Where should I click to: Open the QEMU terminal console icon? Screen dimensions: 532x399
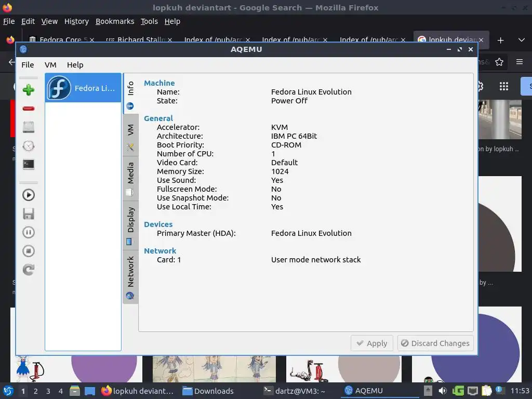29,165
